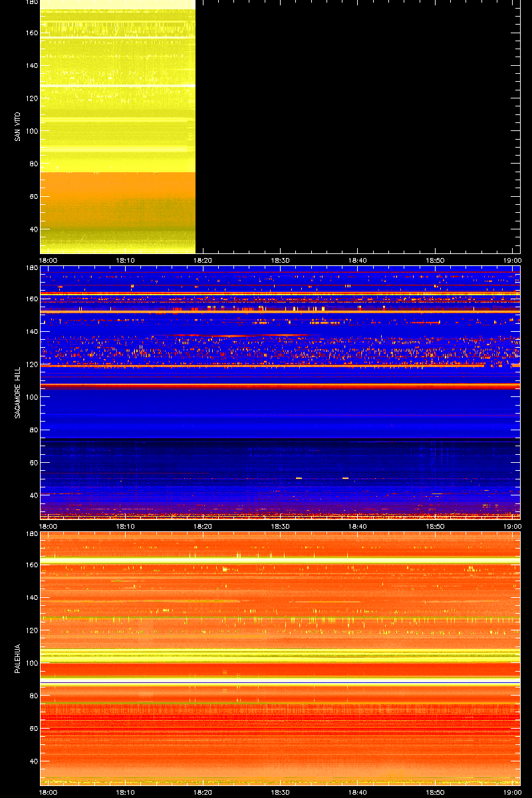Select the Palehua orange spectrogram plot
The width and height of the screenshot is (532, 798).
280,658
